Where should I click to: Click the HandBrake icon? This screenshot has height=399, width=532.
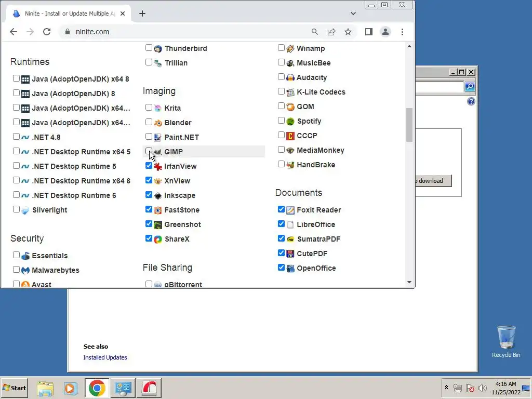[290, 165]
